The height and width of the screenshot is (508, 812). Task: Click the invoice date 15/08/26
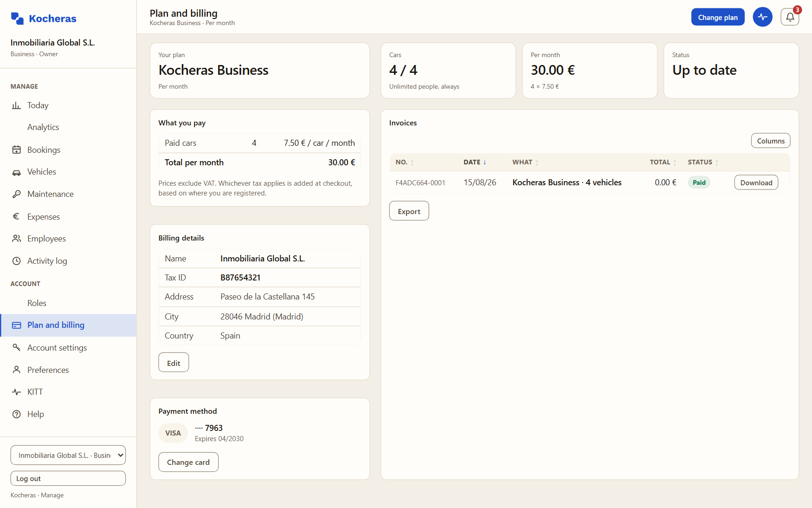[480, 182]
